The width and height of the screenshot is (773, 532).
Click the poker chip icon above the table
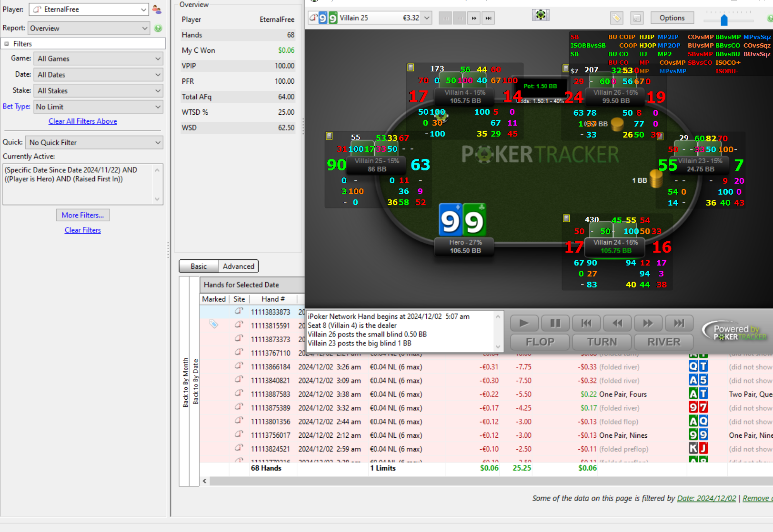[x=541, y=15]
